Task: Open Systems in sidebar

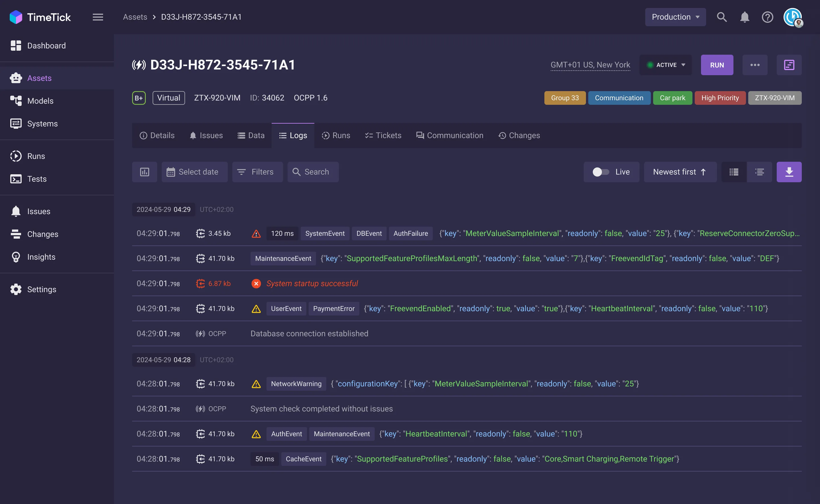Action: (x=57, y=124)
